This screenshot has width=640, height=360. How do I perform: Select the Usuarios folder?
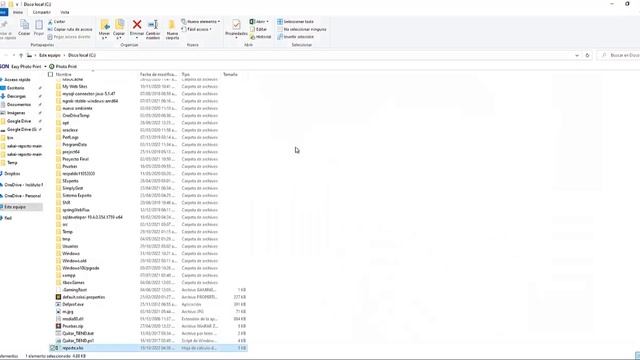click(70, 247)
